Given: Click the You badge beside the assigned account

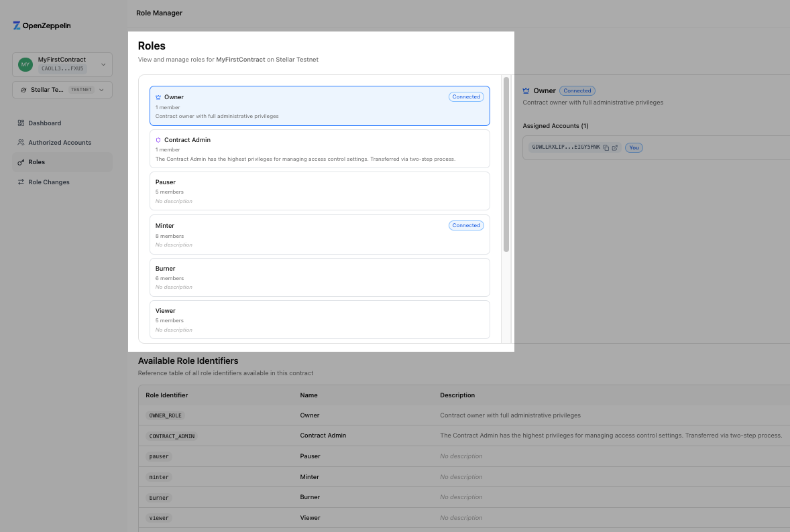Looking at the screenshot, I should (634, 147).
